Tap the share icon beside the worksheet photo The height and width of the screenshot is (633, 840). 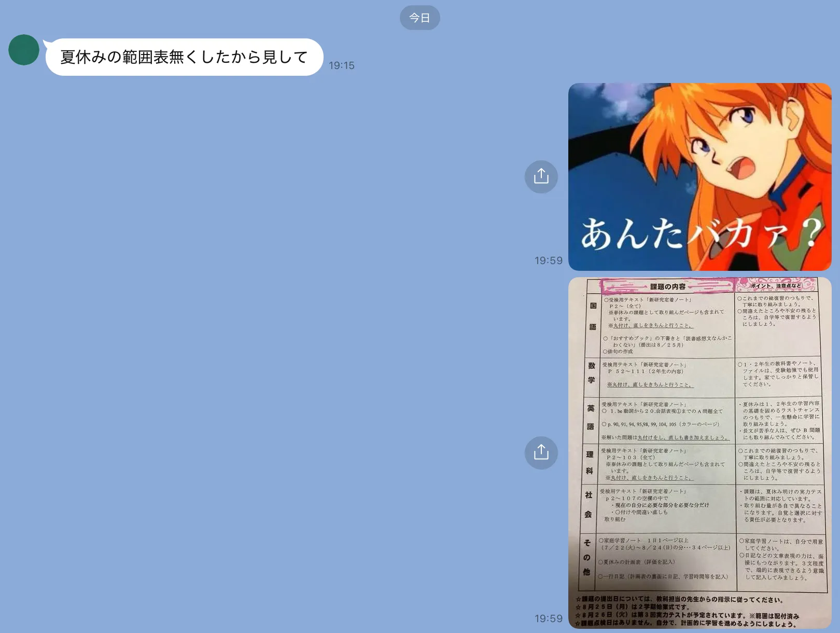click(541, 452)
